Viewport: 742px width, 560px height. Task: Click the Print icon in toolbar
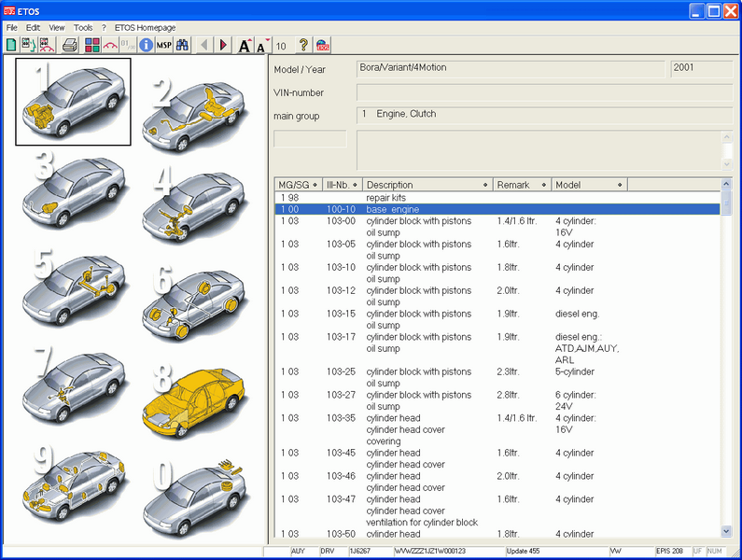coord(70,45)
